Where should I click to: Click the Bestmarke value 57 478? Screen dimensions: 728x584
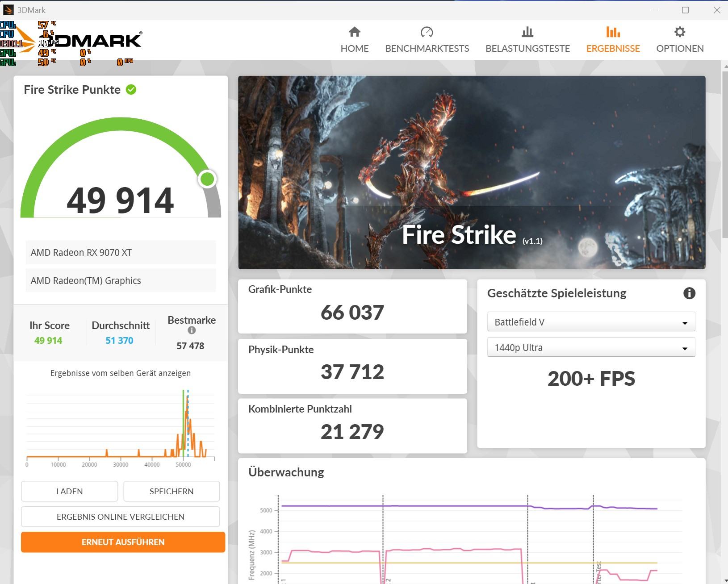190,346
